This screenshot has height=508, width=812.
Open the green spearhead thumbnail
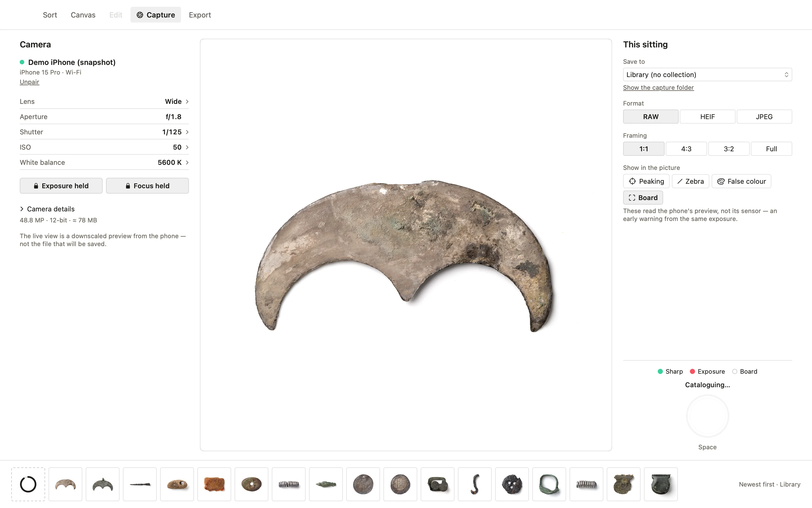(x=326, y=484)
